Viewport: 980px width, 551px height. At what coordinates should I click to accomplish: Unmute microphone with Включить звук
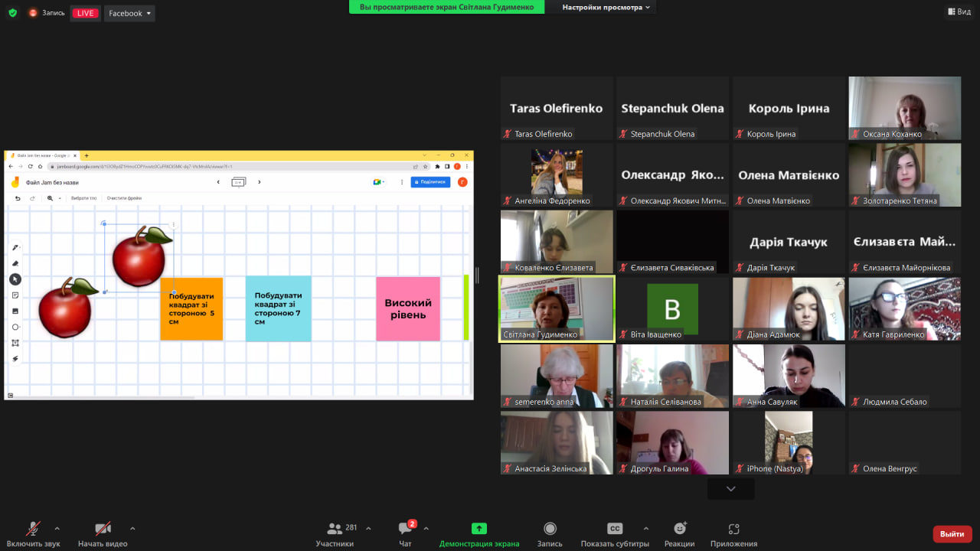click(33, 529)
